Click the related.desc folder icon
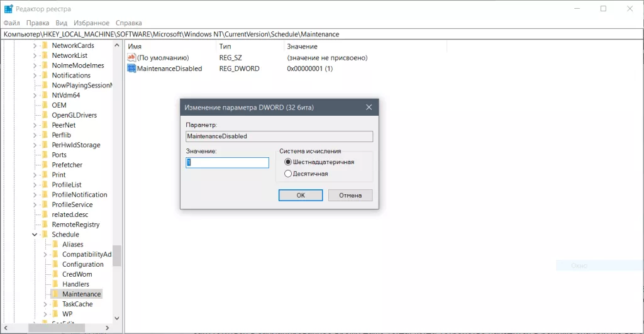 click(45, 214)
